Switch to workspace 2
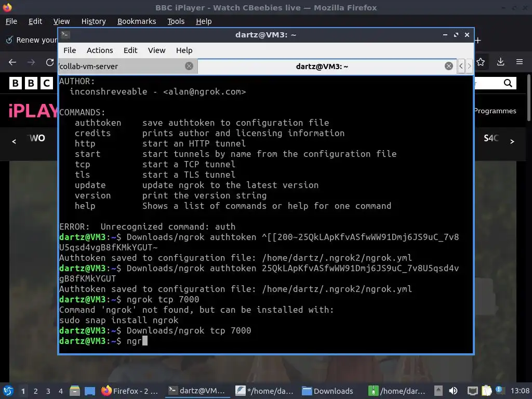The image size is (532, 399). 36,391
